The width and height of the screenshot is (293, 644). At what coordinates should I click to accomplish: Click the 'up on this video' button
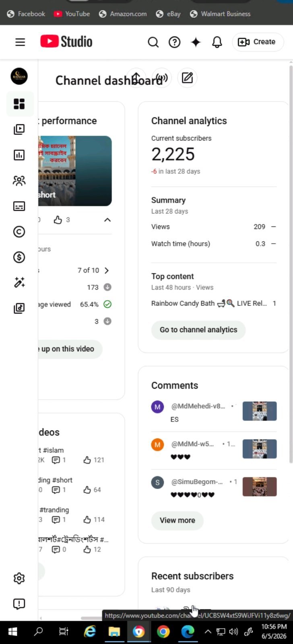pyautogui.click(x=70, y=349)
